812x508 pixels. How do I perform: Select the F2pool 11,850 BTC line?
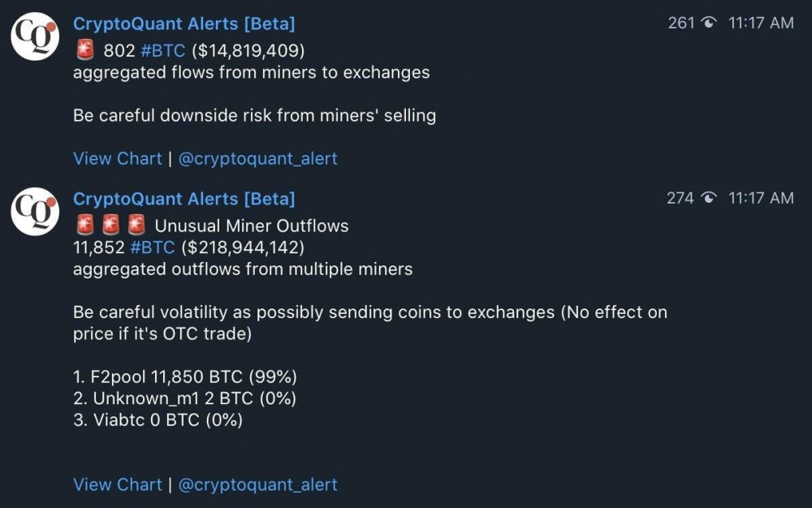[184, 377]
